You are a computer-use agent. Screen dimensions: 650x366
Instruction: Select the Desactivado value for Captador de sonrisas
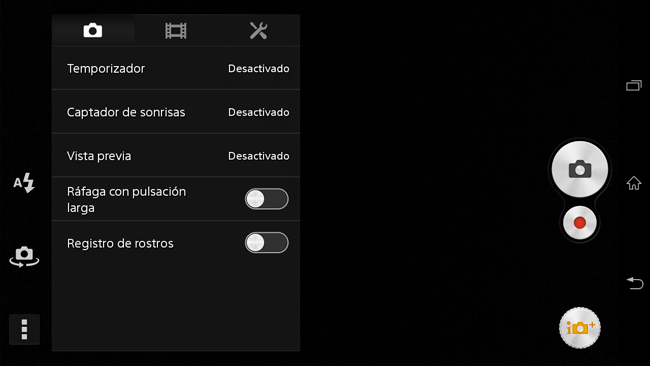(259, 112)
